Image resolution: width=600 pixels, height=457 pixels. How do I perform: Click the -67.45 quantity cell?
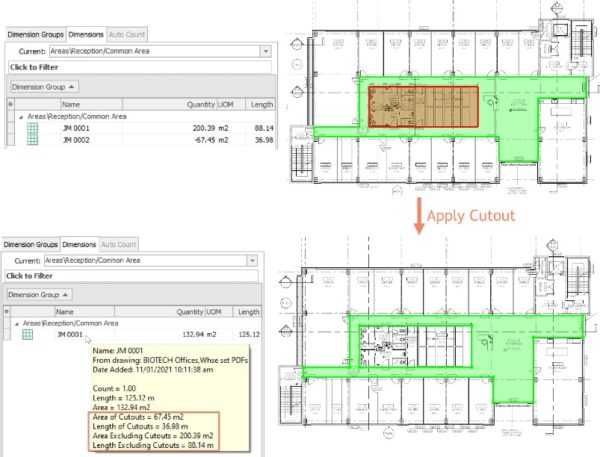(x=205, y=140)
